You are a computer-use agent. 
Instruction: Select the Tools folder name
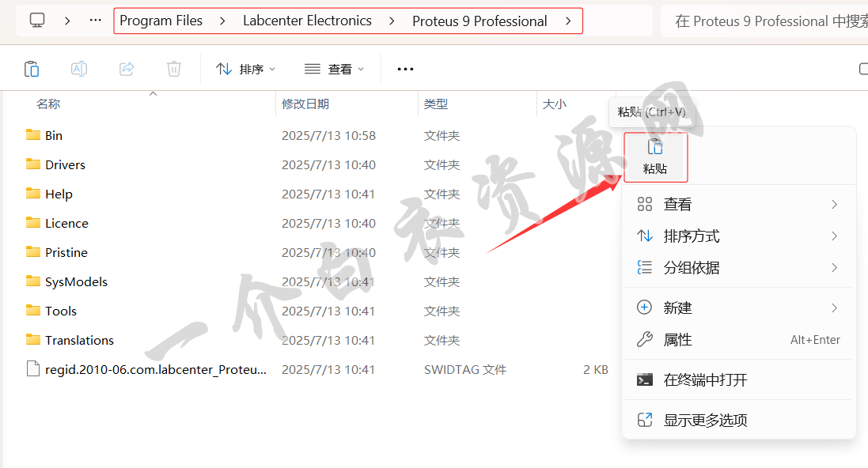coord(61,311)
